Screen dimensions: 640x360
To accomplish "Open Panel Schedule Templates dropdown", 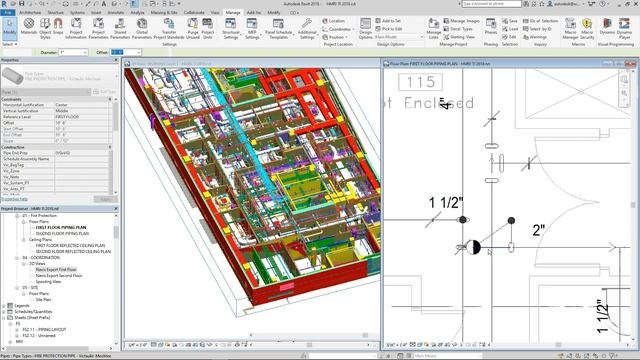I will coord(278,28).
